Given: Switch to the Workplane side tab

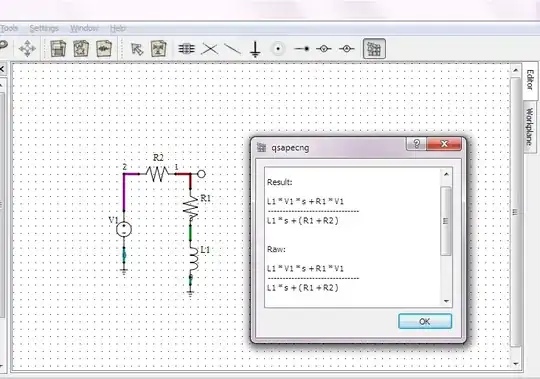Looking at the screenshot, I should pyautogui.click(x=530, y=127).
